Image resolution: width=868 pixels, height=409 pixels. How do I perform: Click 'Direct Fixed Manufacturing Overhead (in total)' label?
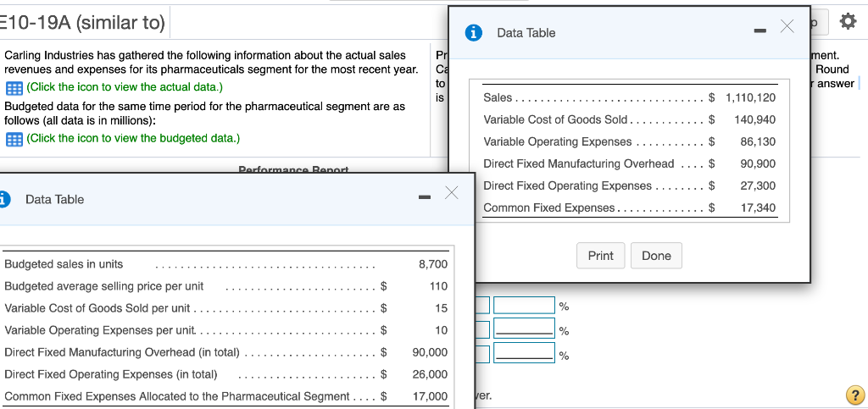(122, 352)
